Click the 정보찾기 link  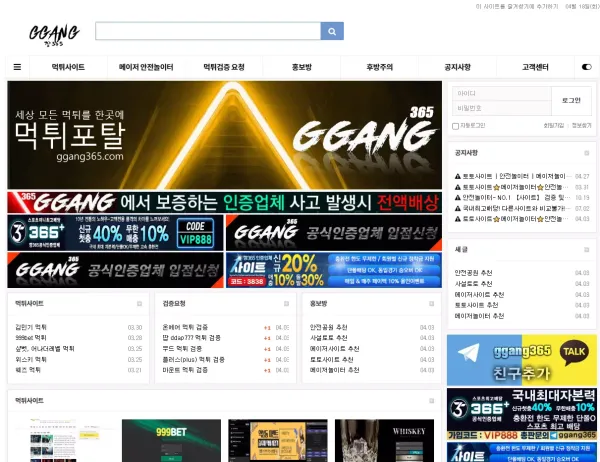pyautogui.click(x=582, y=126)
